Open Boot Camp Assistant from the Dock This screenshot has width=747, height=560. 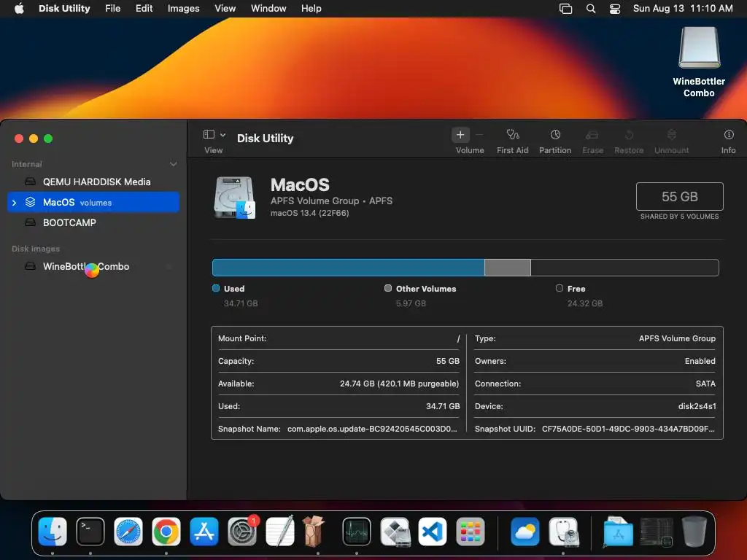pos(395,532)
